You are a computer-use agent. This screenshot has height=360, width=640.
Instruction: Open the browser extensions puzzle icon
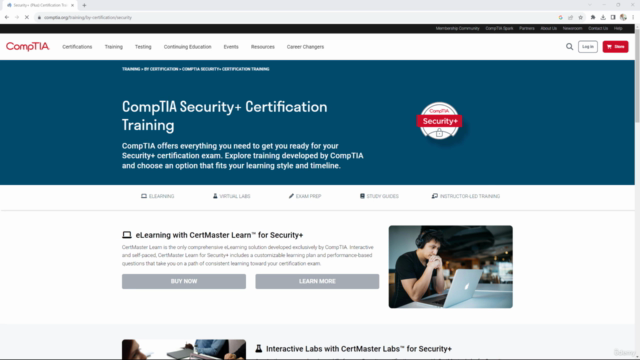[x=593, y=17]
